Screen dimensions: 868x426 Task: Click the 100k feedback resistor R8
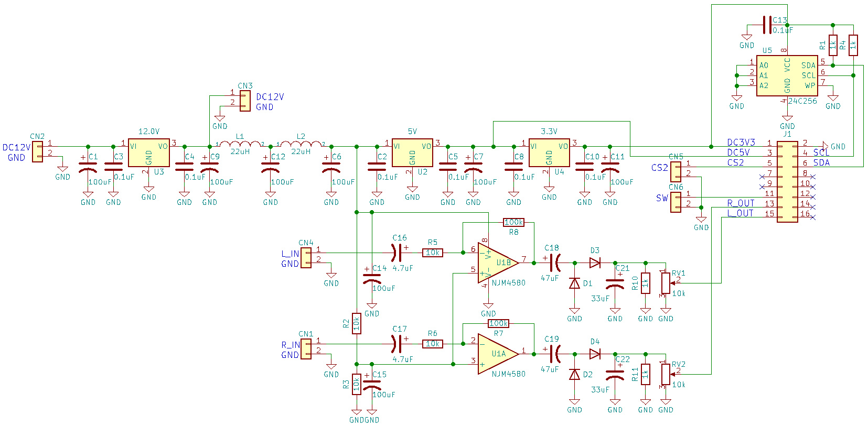[513, 222]
